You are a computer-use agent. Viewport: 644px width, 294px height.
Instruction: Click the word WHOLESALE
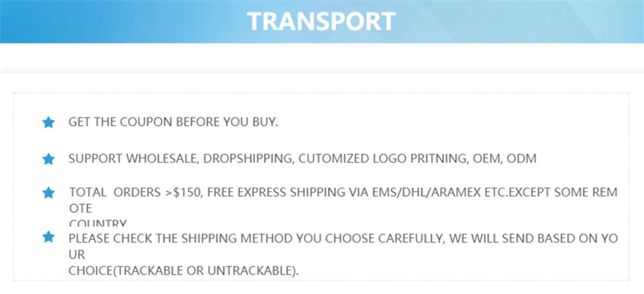[x=163, y=159]
